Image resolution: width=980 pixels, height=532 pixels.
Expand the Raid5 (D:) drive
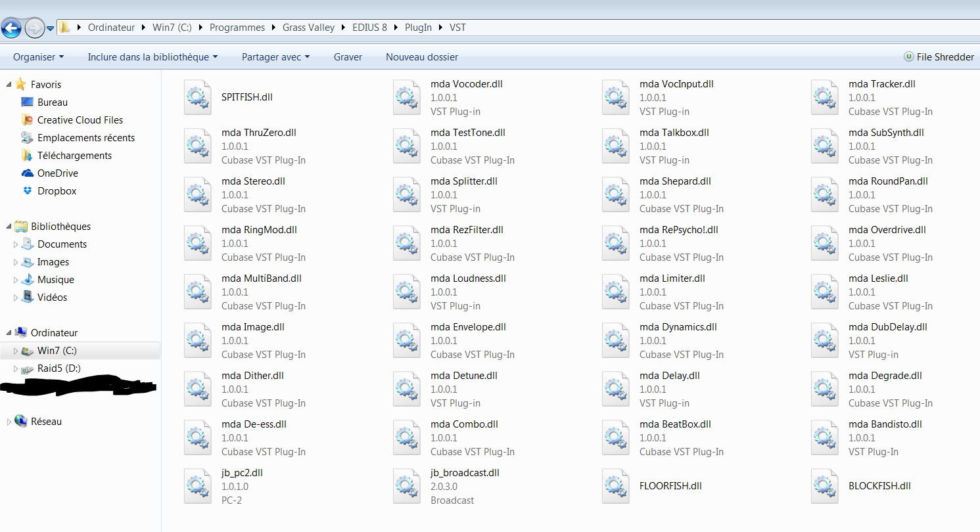click(16, 368)
